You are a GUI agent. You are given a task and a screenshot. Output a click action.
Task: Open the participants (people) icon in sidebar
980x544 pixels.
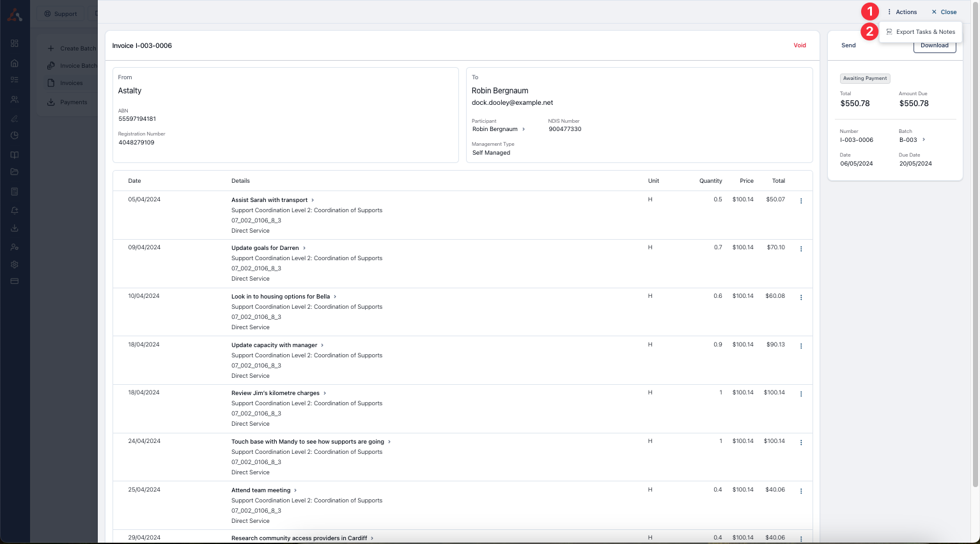(x=15, y=100)
